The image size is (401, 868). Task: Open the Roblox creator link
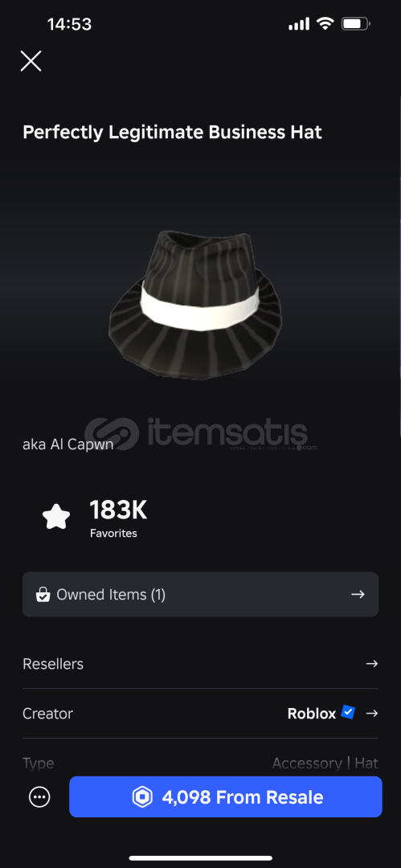click(x=311, y=714)
